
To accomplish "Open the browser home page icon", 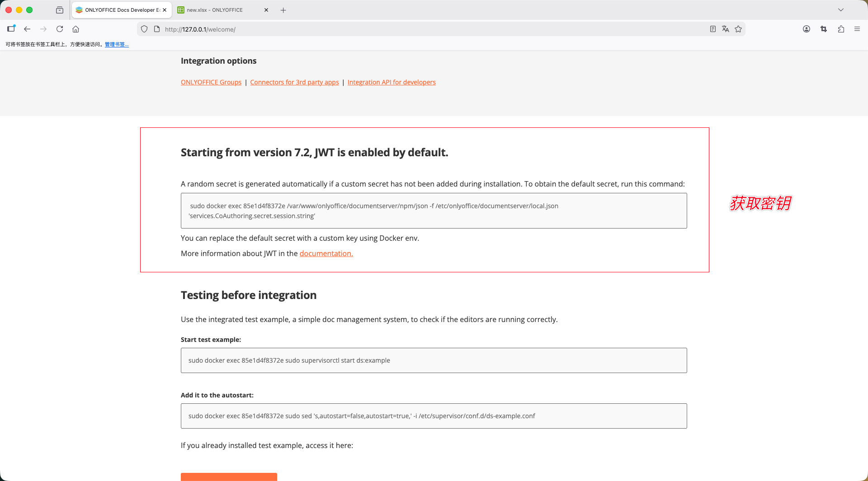I will coord(76,29).
